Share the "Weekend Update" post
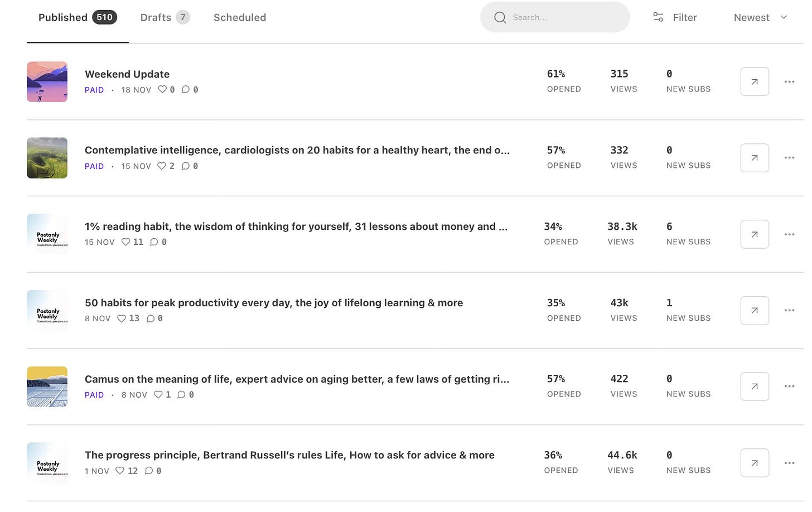Image resolution: width=812 pixels, height=512 pixels. (754, 81)
